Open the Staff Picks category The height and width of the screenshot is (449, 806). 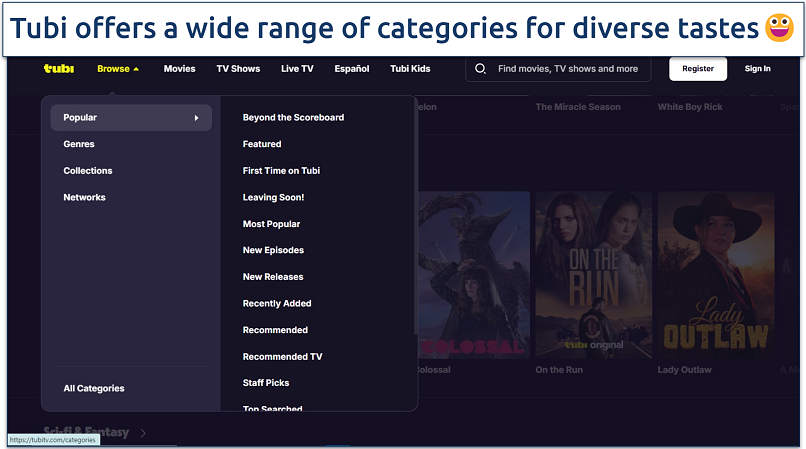click(266, 383)
